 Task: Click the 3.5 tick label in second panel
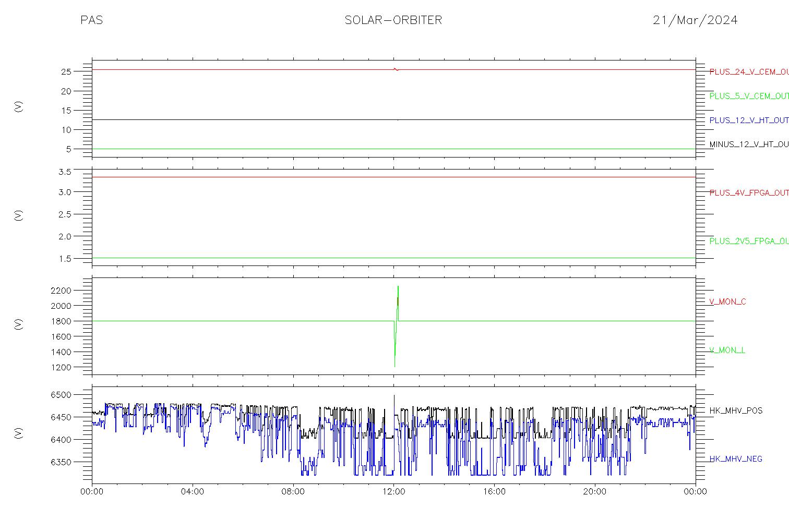(65, 172)
